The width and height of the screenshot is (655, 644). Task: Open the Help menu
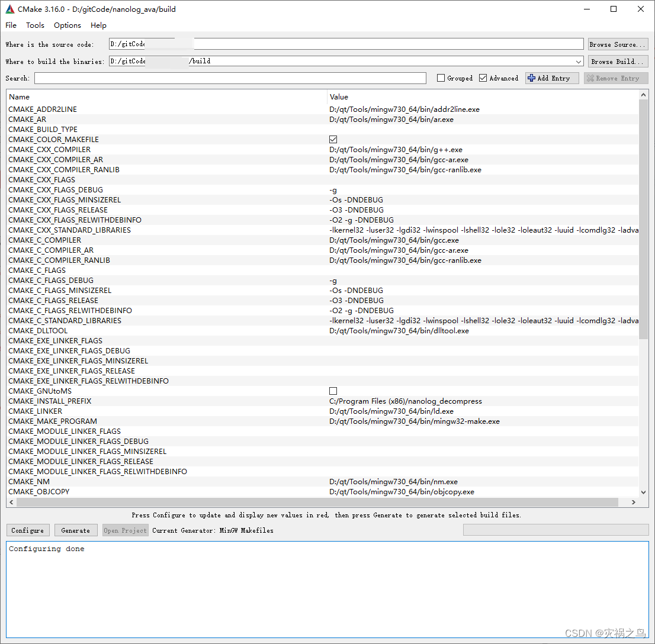point(98,25)
